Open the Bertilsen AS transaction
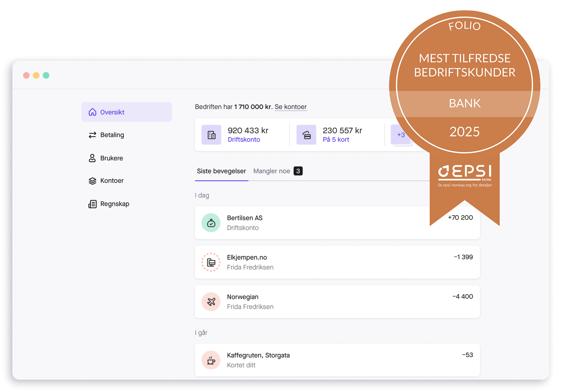The width and height of the screenshot is (562, 392). tap(337, 223)
